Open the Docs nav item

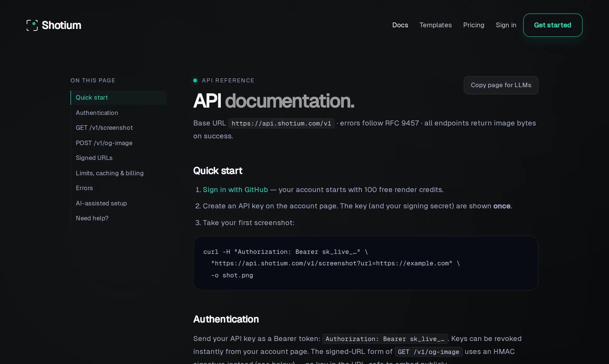coord(400,25)
